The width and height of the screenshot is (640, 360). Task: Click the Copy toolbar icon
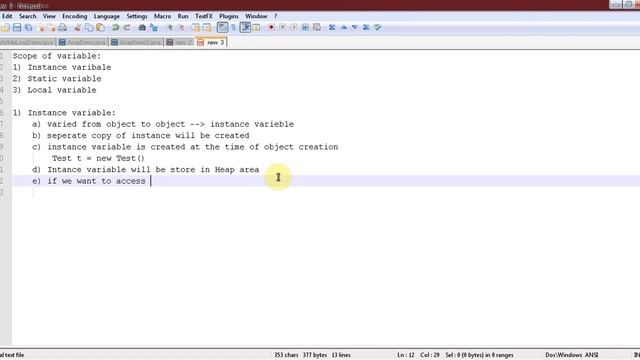coord(89,27)
